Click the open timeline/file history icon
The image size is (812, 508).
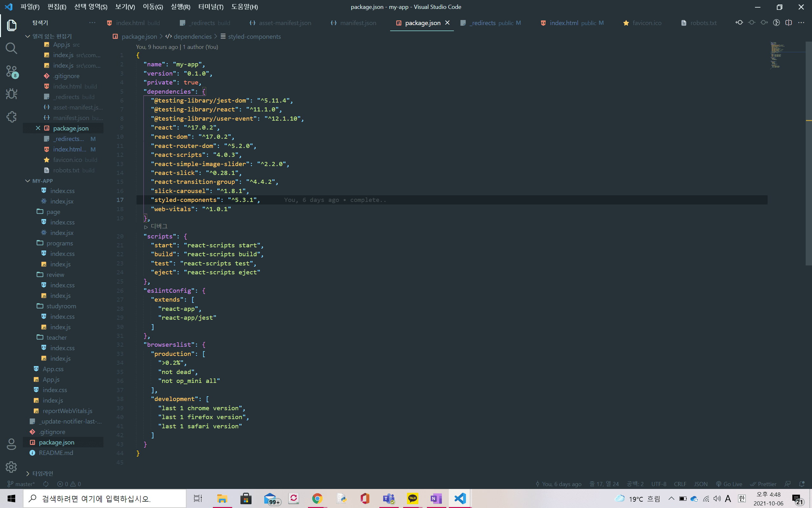click(776, 23)
